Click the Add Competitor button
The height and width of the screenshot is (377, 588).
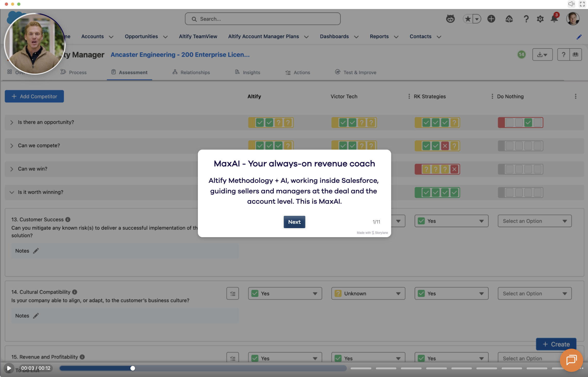click(34, 96)
